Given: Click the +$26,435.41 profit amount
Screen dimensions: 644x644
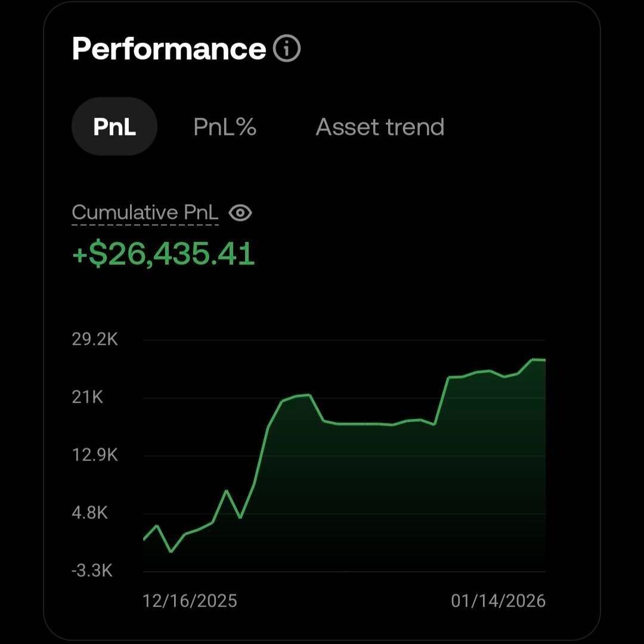Looking at the screenshot, I should coord(163,255).
